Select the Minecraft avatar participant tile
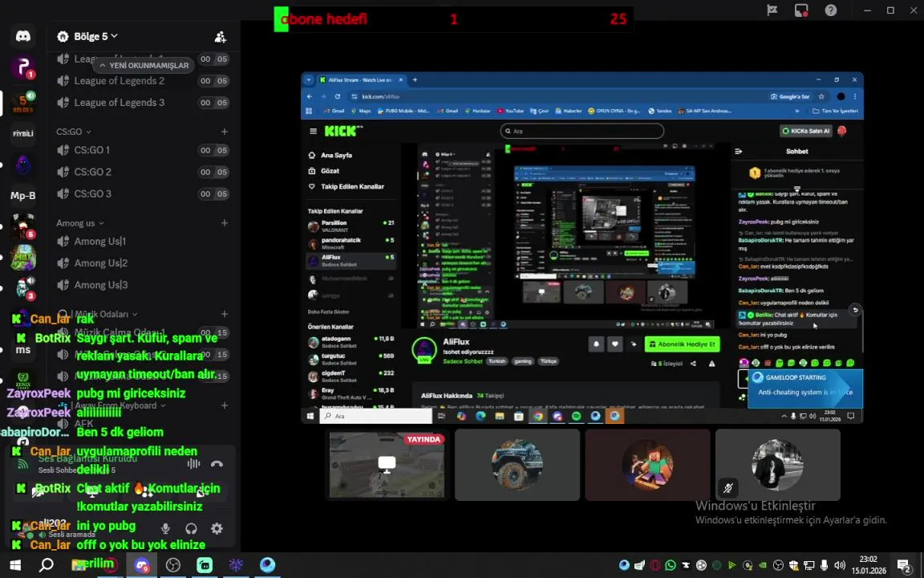 [x=647, y=465]
